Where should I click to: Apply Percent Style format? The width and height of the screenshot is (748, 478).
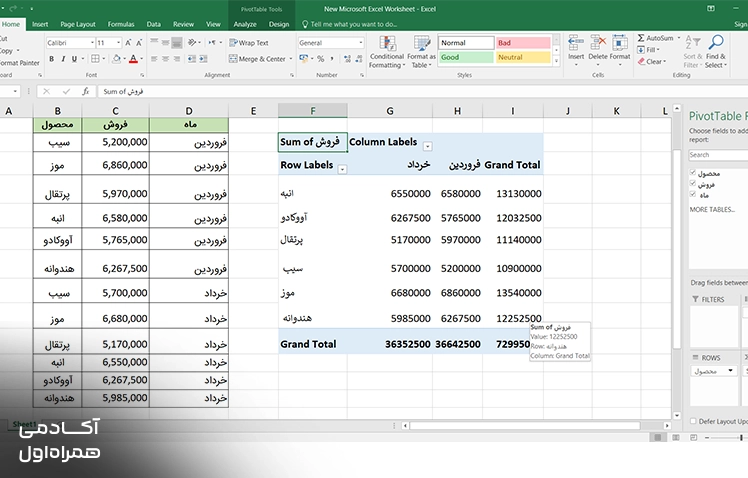click(321, 59)
